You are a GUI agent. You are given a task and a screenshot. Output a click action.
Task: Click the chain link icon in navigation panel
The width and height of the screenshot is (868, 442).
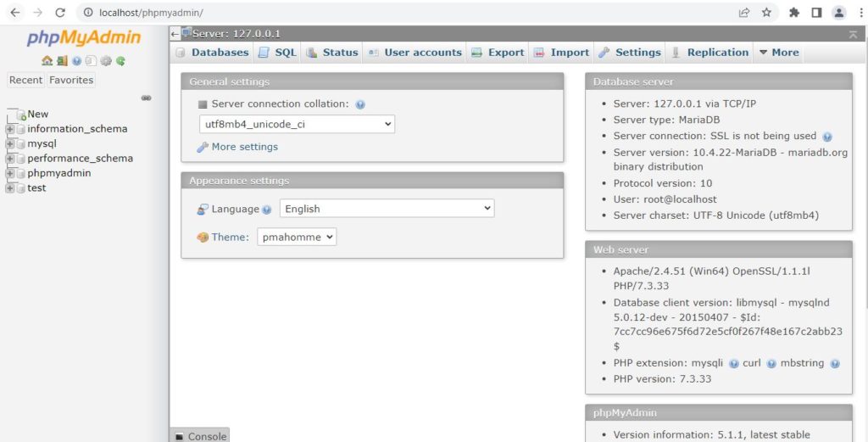click(146, 98)
